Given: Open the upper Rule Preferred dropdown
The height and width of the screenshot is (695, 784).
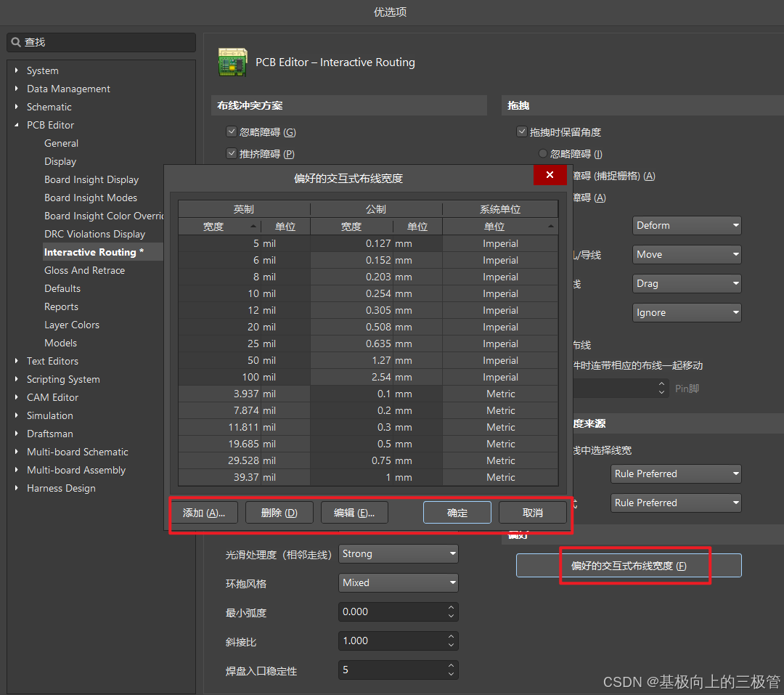Looking at the screenshot, I should pos(676,474).
